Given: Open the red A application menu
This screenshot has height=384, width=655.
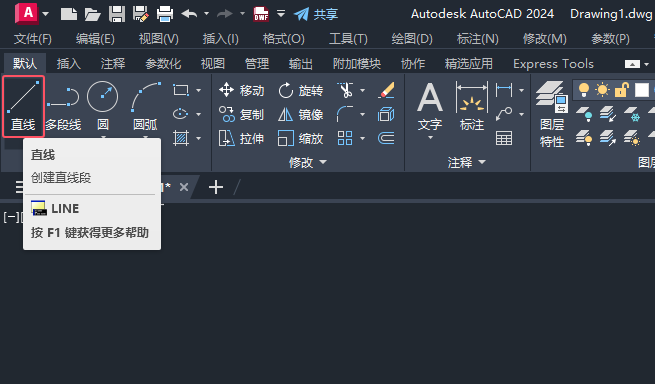Looking at the screenshot, I should 27,13.
